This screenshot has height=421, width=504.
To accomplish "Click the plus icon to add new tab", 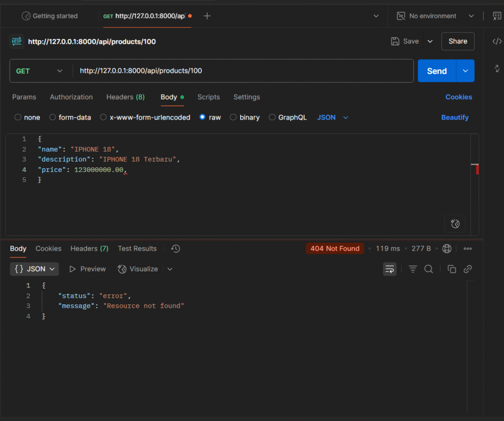I will (207, 16).
